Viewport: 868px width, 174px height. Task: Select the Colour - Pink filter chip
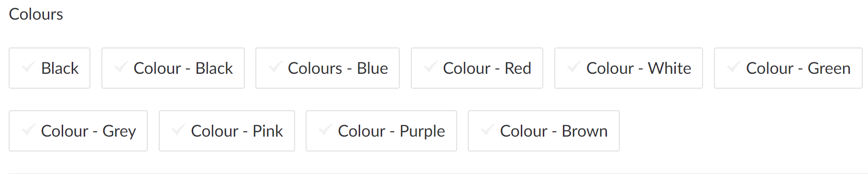(x=227, y=131)
